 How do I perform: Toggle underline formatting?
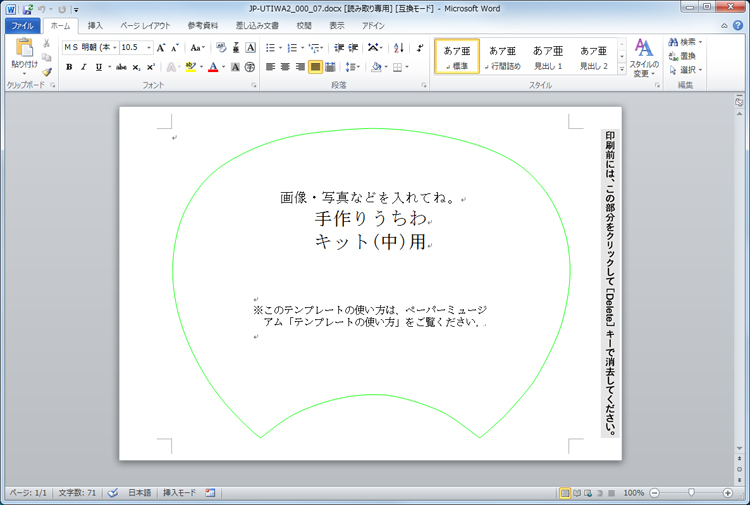[99, 67]
